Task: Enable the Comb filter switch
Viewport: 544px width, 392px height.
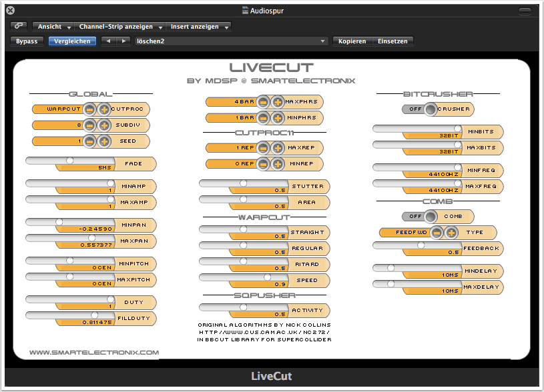Action: coord(431,216)
